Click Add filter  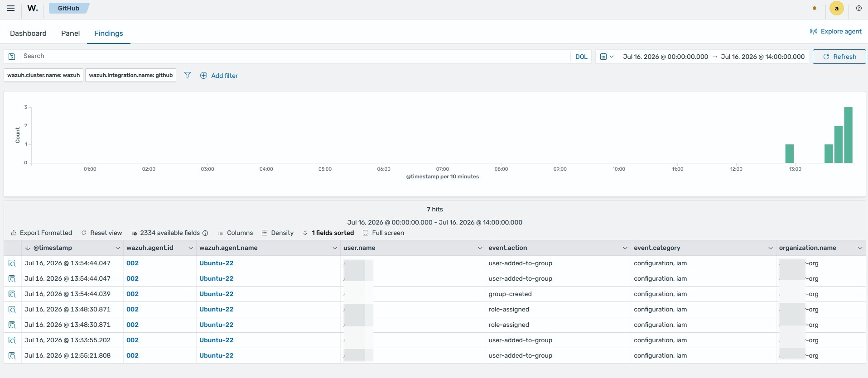pos(219,76)
